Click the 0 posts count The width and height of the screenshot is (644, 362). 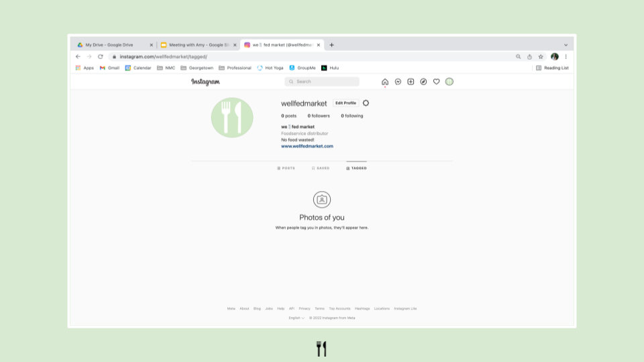(x=288, y=116)
